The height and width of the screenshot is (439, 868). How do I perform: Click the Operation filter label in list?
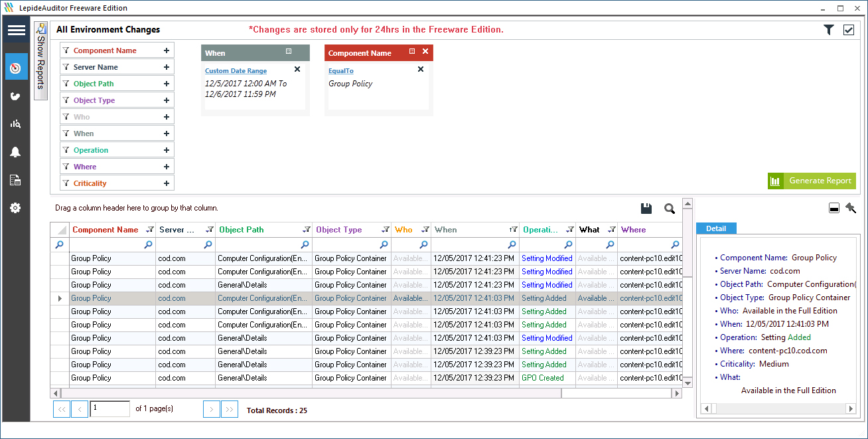(x=91, y=150)
